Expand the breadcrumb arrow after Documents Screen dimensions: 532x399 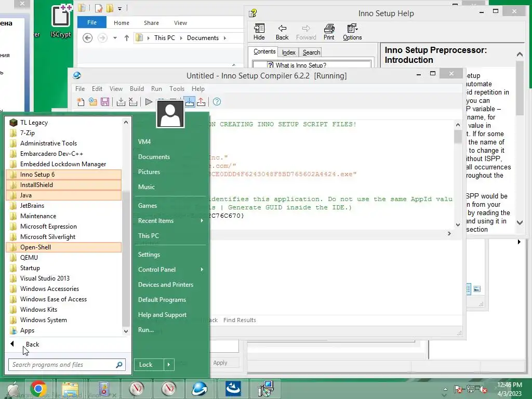[225, 38]
